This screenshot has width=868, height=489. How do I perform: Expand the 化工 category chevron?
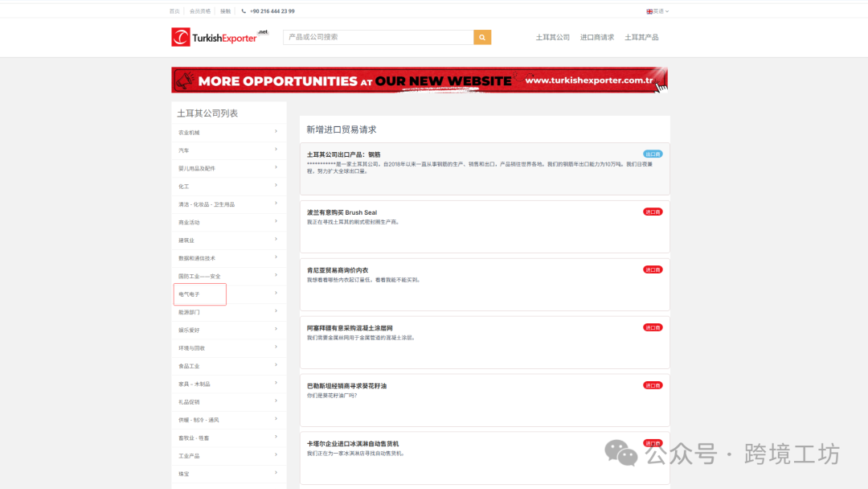point(276,186)
